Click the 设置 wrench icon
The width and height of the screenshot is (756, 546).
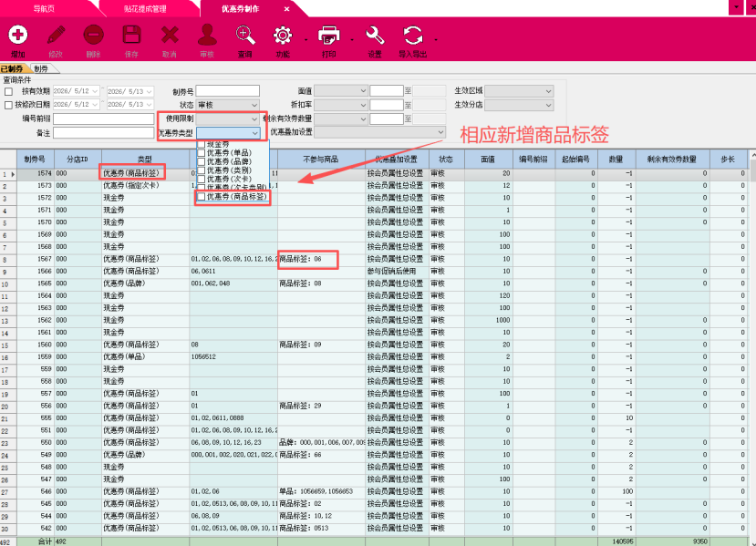click(x=375, y=36)
